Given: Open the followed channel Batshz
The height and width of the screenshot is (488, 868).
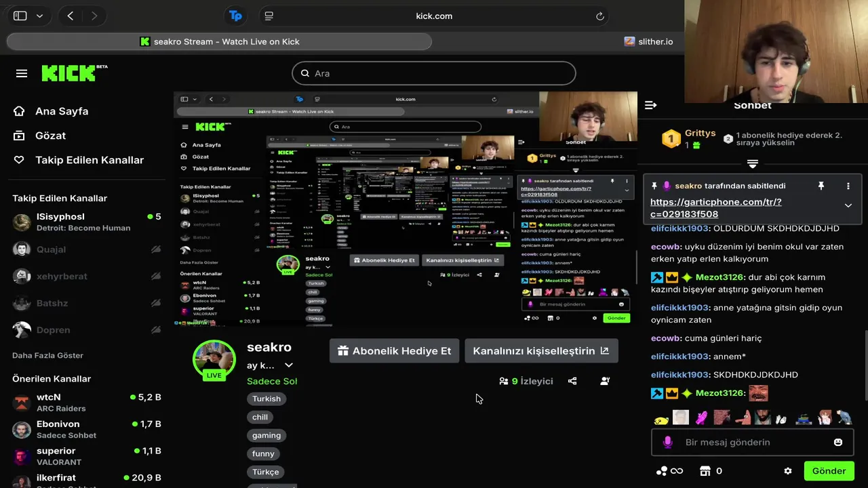Looking at the screenshot, I should [x=87, y=303].
